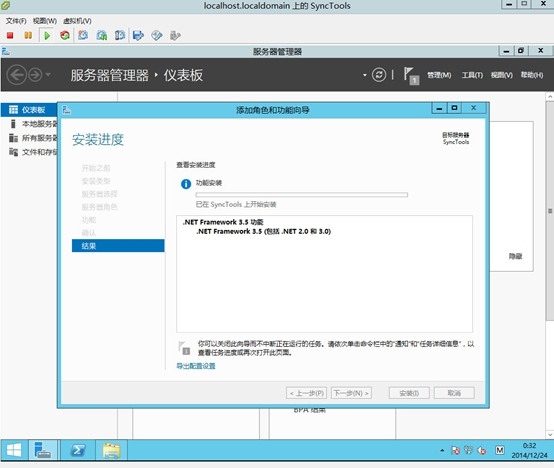Click .NET Framework 3.5 (包括 .NET 2.0 和 3.0)
Viewport: 554px width, 468px height.
[264, 231]
